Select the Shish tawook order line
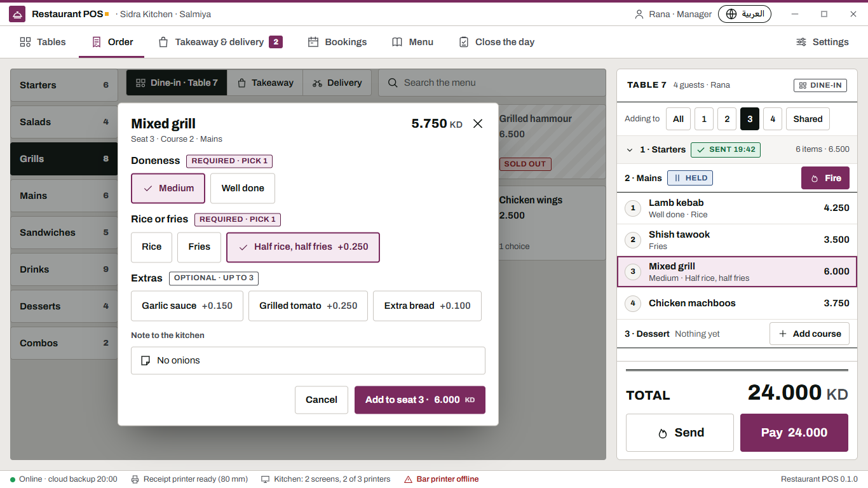The image size is (868, 488). pos(737,240)
